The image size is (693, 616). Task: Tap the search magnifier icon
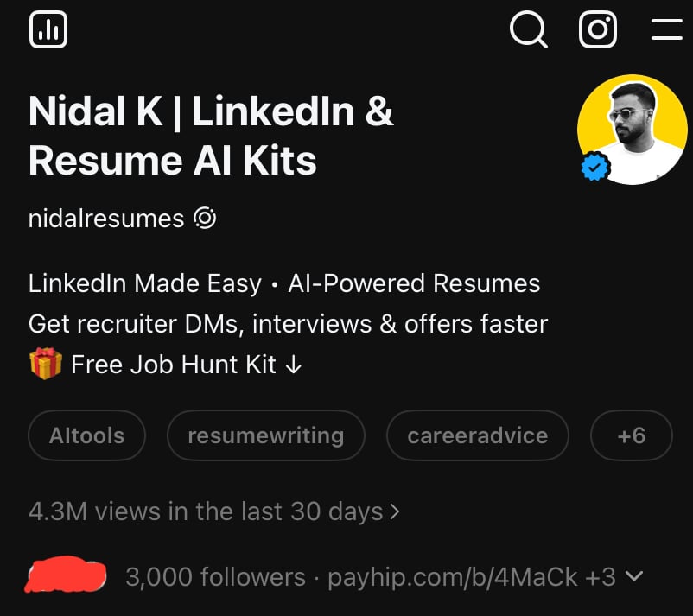click(x=528, y=30)
